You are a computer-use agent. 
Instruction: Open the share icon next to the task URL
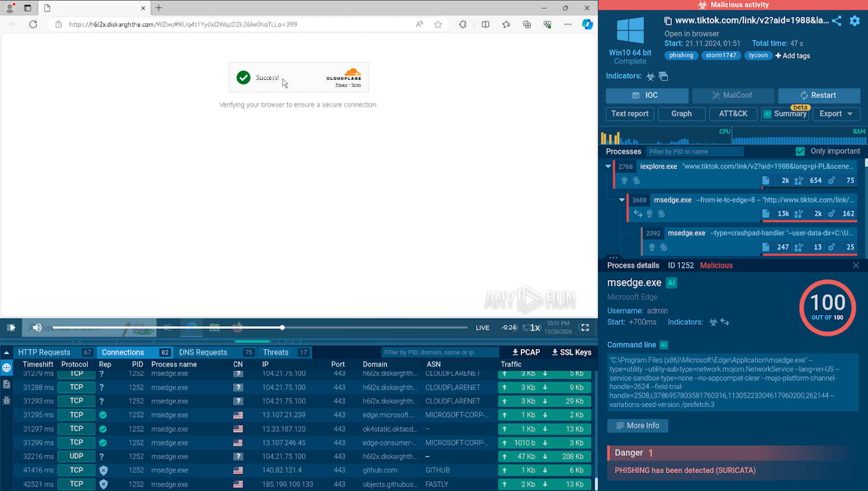[837, 21]
